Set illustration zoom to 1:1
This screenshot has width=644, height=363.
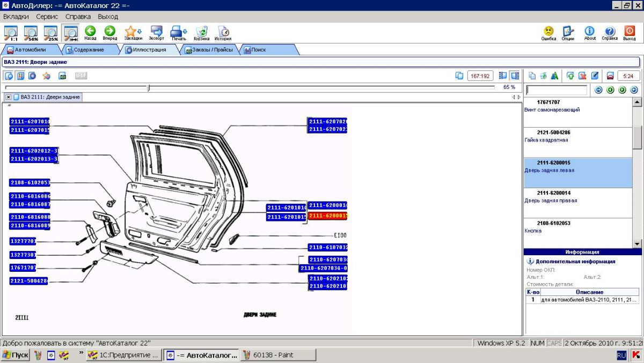(11, 33)
